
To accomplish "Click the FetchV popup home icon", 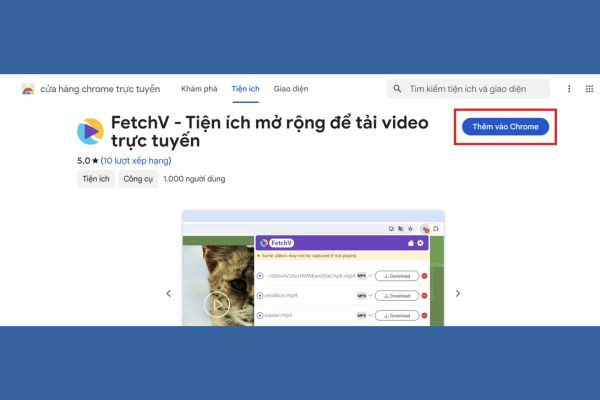I will click(411, 243).
